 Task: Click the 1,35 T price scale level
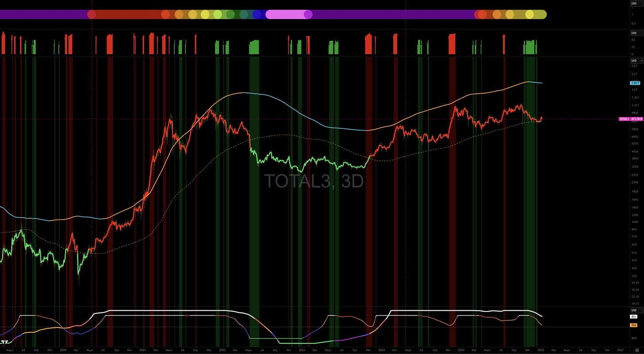point(635,97)
